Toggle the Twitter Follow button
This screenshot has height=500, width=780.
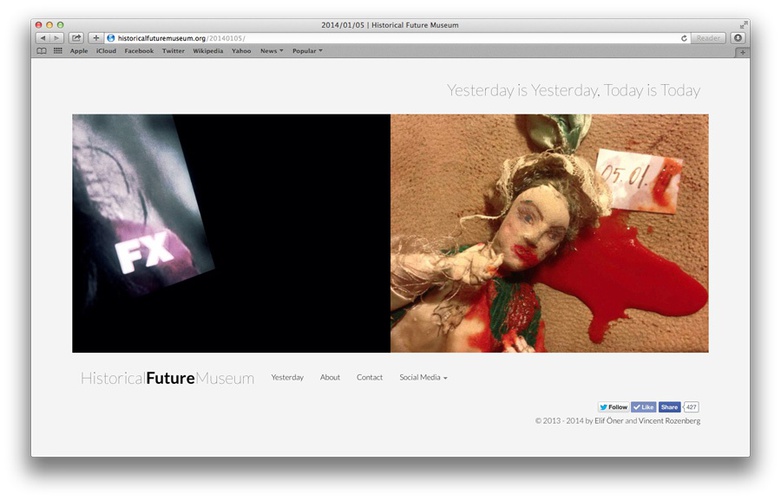tap(614, 407)
